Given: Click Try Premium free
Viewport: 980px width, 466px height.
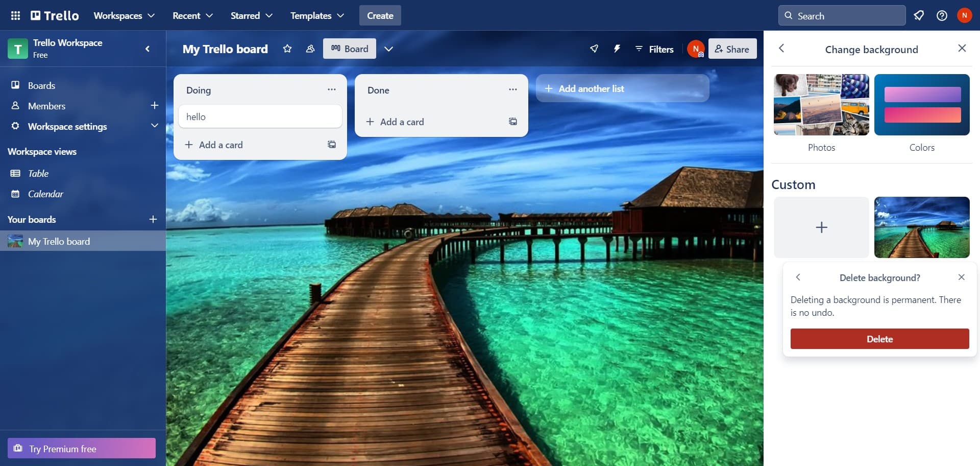Looking at the screenshot, I should click(82, 448).
